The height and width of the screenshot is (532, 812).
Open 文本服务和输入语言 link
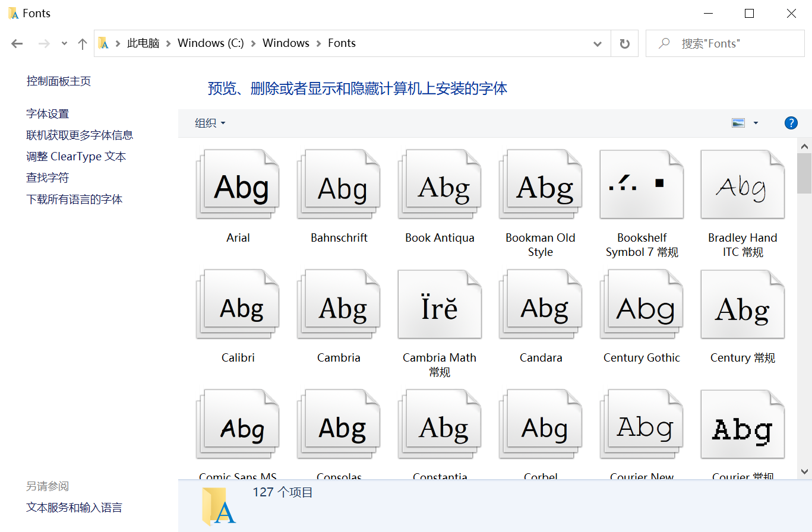click(x=74, y=508)
